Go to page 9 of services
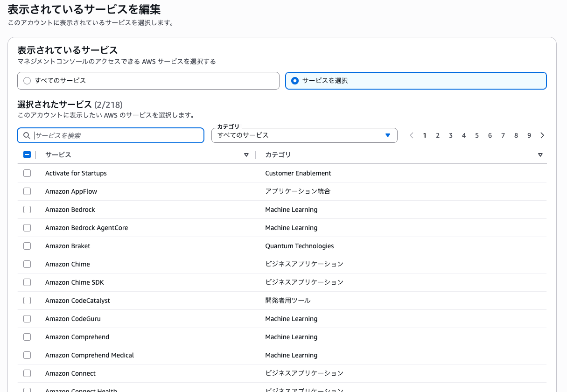 pyautogui.click(x=529, y=135)
